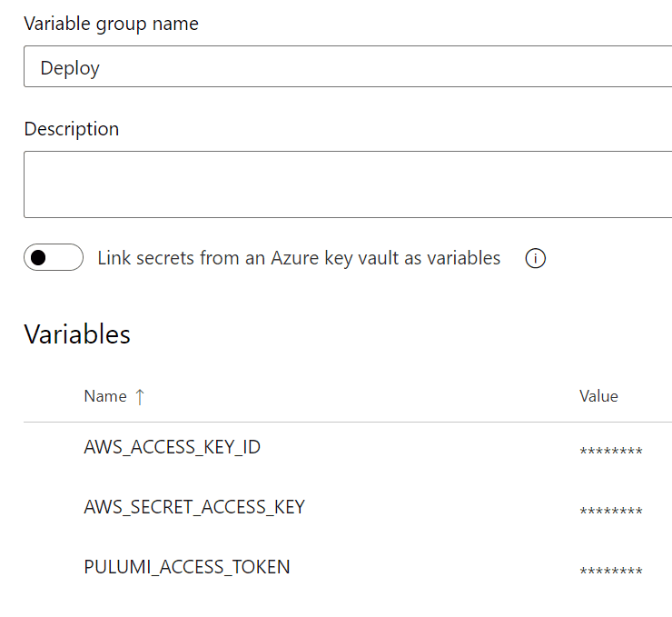The width and height of the screenshot is (672, 617).
Task: Click the ascending sort arrow beside Name
Action: [140, 396]
